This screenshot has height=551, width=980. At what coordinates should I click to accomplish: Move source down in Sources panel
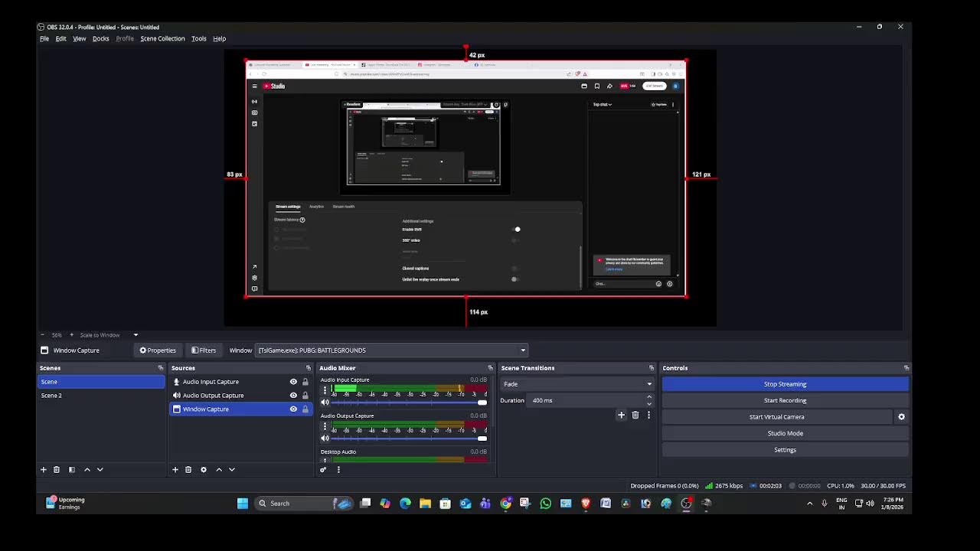click(232, 469)
